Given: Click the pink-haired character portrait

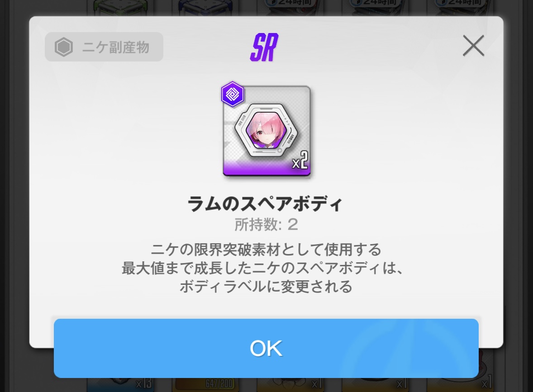Looking at the screenshot, I should [x=266, y=130].
